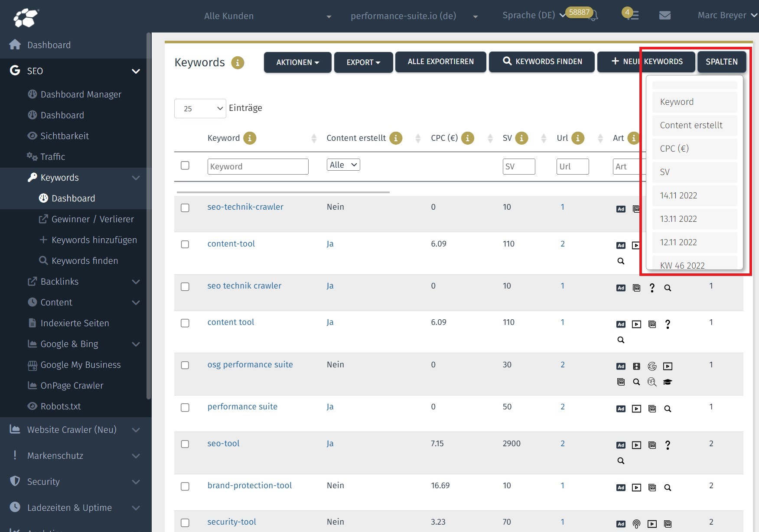The width and height of the screenshot is (759, 532).
Task: Open the Alle content filter dropdown
Action: 343,165
